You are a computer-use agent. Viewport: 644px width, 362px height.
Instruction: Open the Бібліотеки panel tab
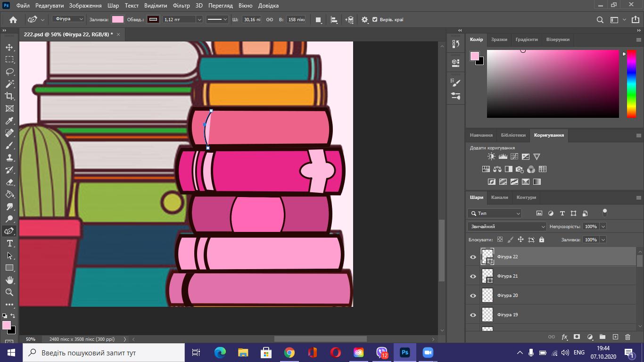(513, 135)
